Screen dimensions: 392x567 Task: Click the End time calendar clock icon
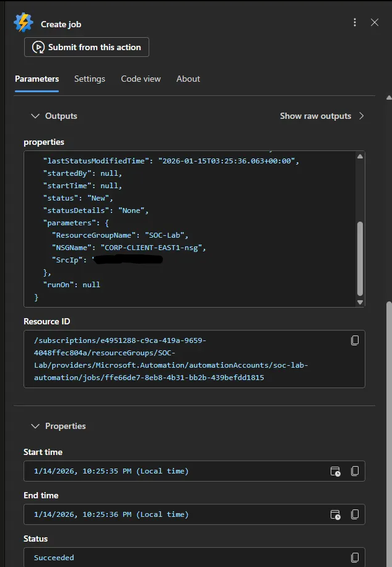click(335, 514)
